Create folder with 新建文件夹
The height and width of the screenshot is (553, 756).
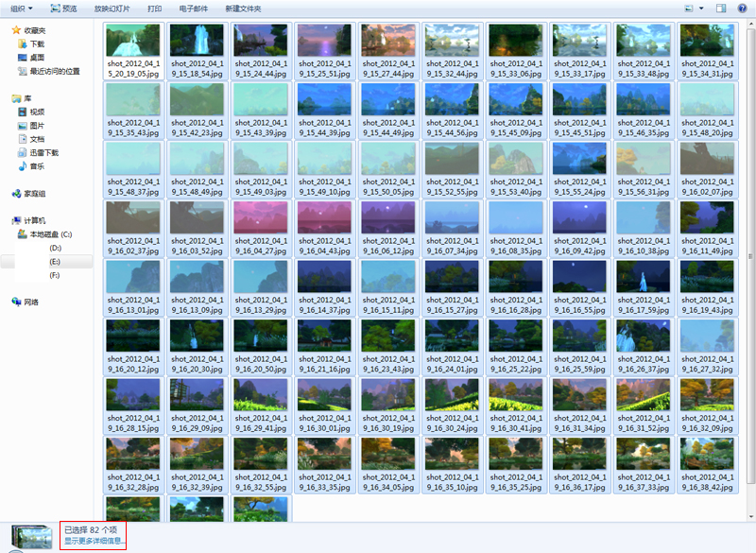(x=243, y=9)
